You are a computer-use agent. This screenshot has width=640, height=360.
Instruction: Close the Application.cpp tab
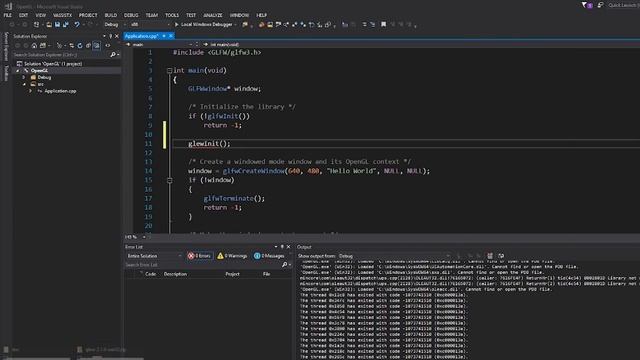[x=171, y=36]
